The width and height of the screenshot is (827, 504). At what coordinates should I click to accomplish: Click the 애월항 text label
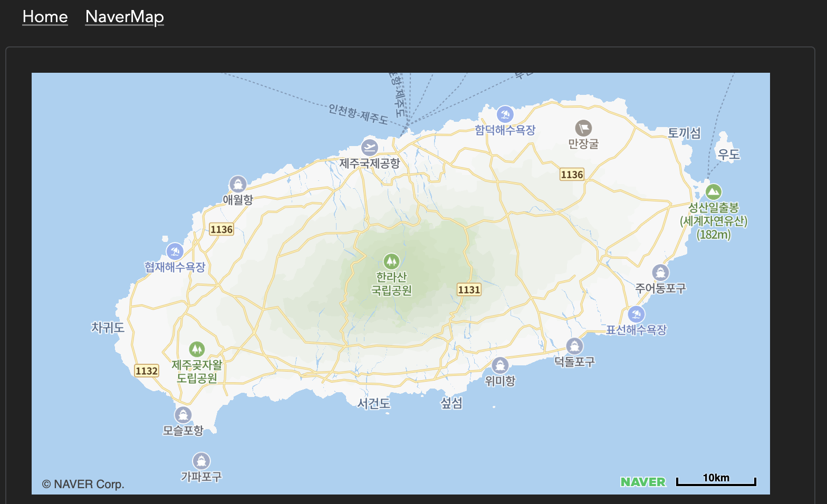pyautogui.click(x=238, y=200)
